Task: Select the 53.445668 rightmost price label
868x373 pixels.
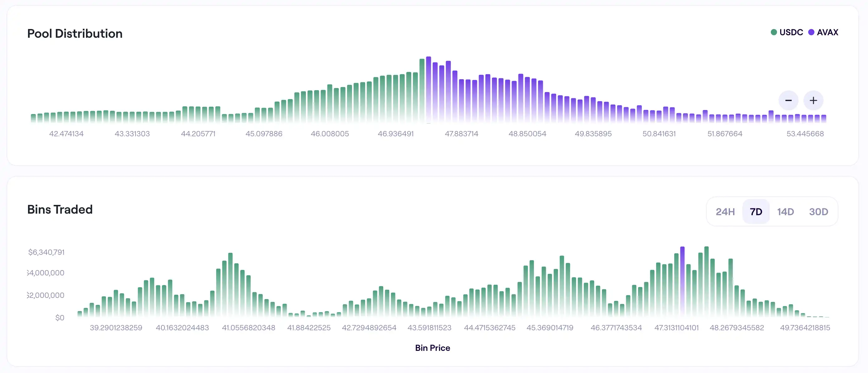Action: 805,133
